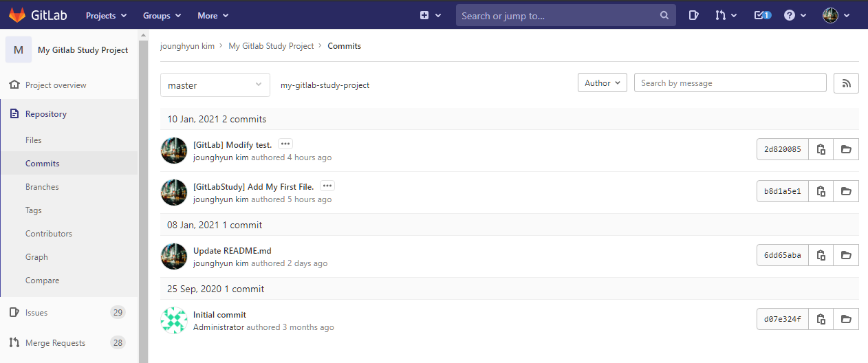This screenshot has width=868, height=363.
Task: Click author name on Update README.md commit
Action: point(221,263)
